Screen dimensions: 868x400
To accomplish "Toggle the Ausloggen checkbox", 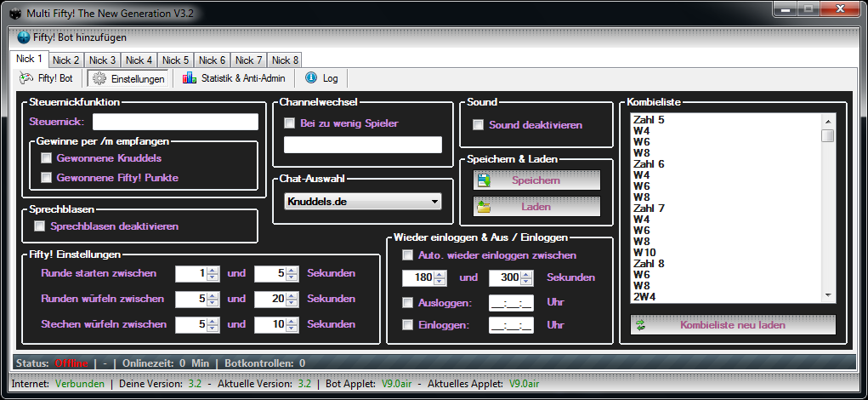I will point(408,303).
